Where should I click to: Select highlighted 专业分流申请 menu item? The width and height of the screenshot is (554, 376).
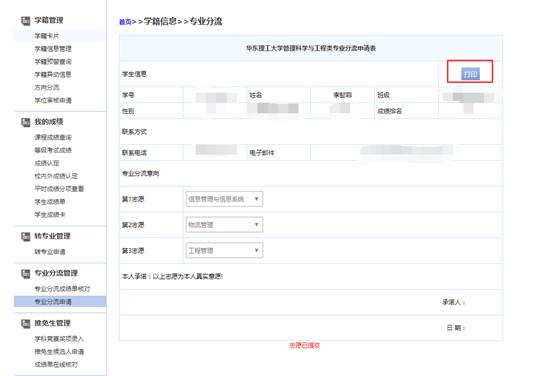(x=53, y=301)
